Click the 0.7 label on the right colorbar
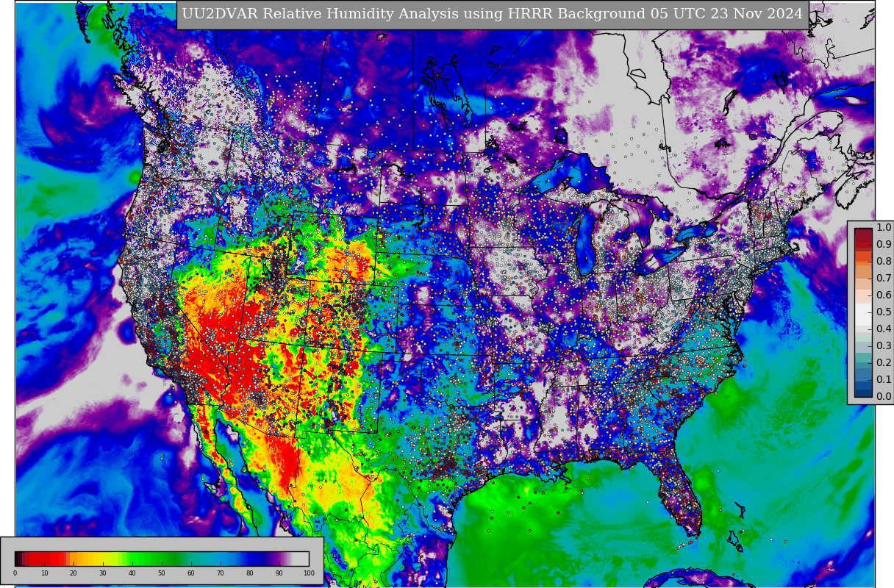This screenshot has width=894, height=588. pyautogui.click(x=884, y=279)
